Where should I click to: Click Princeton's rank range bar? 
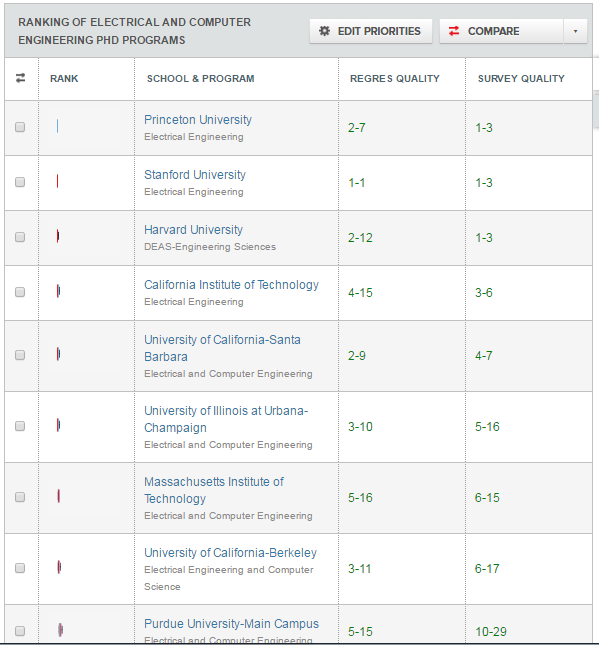point(58,126)
